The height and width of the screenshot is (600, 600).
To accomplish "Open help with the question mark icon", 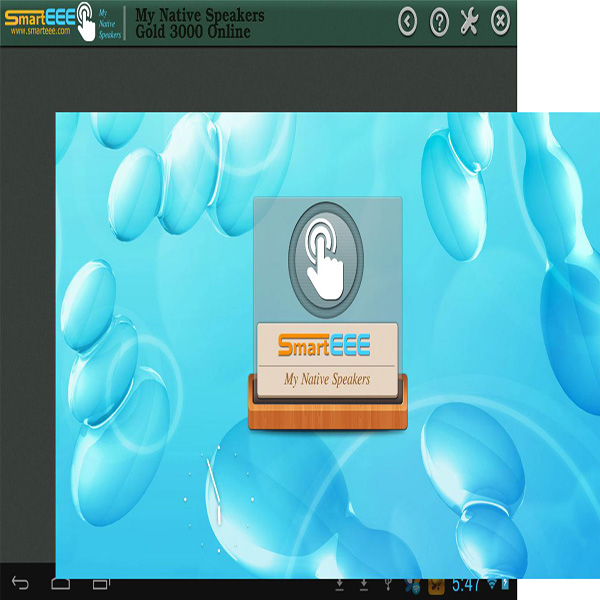I will click(x=438, y=21).
